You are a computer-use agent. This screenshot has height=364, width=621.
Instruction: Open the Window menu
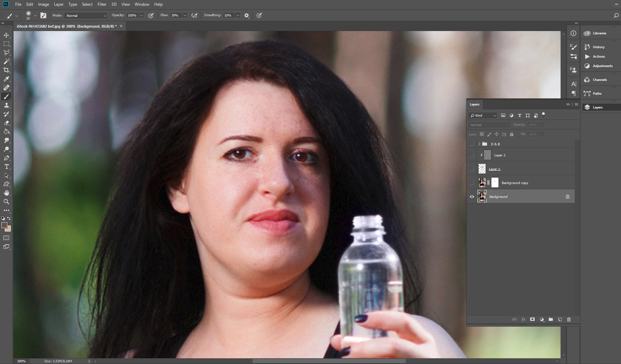(142, 4)
